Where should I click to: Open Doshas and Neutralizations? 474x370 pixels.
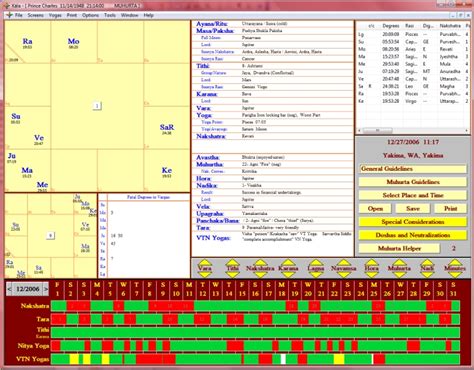click(x=413, y=235)
